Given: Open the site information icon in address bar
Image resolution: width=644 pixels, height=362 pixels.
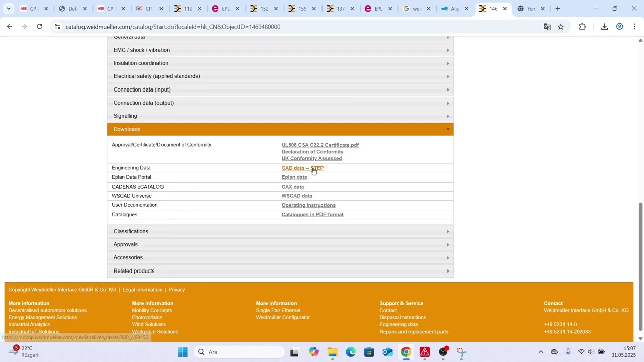Looking at the screenshot, I should click(x=57, y=27).
